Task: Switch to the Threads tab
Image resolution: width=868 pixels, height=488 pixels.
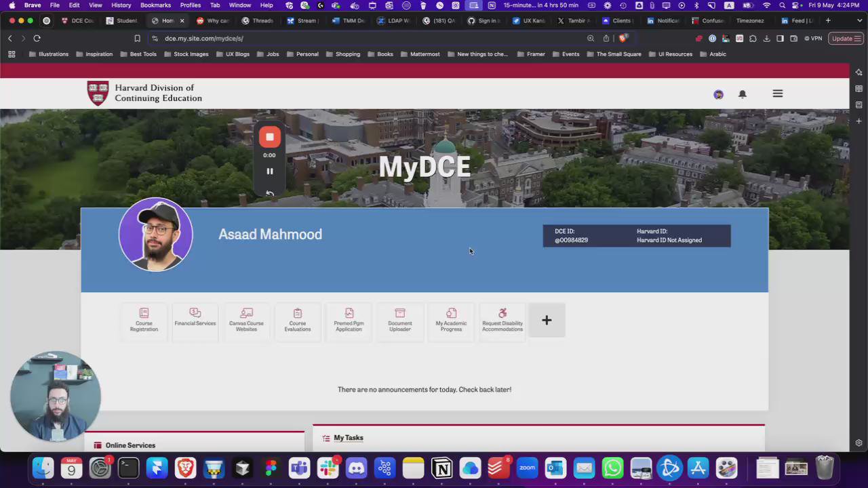Action: pos(258,21)
